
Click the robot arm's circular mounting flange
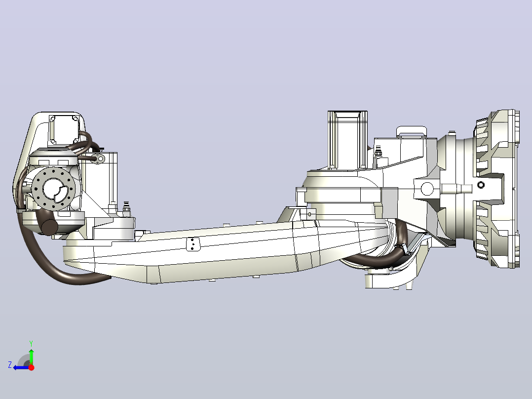[x=53, y=190]
